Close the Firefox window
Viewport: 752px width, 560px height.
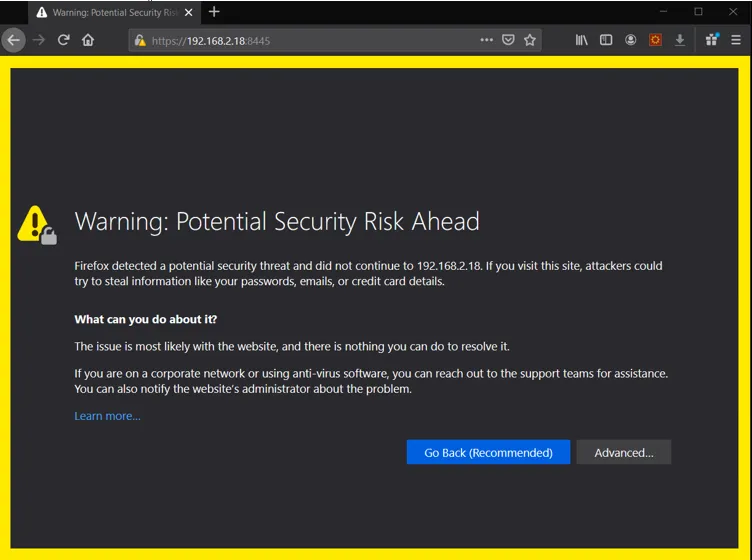coord(733,12)
